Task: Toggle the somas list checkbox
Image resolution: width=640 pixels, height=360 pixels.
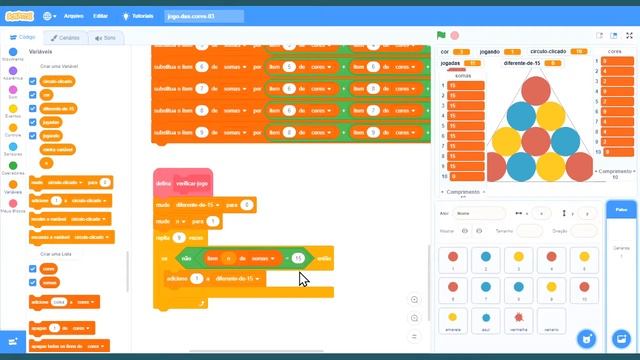Action: tap(33, 282)
